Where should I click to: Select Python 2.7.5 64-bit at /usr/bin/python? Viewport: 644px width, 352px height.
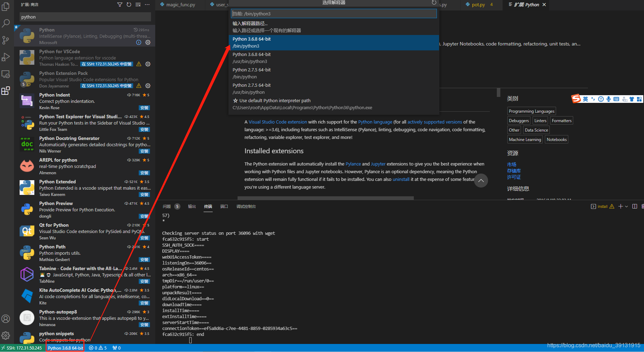pyautogui.click(x=334, y=89)
